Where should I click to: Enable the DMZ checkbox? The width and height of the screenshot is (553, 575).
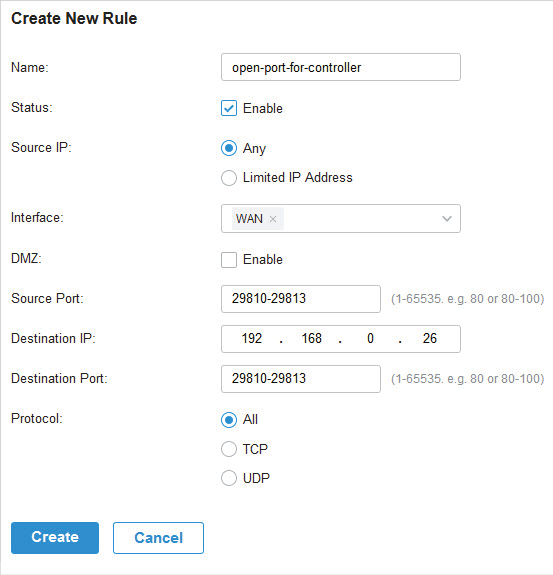(229, 260)
